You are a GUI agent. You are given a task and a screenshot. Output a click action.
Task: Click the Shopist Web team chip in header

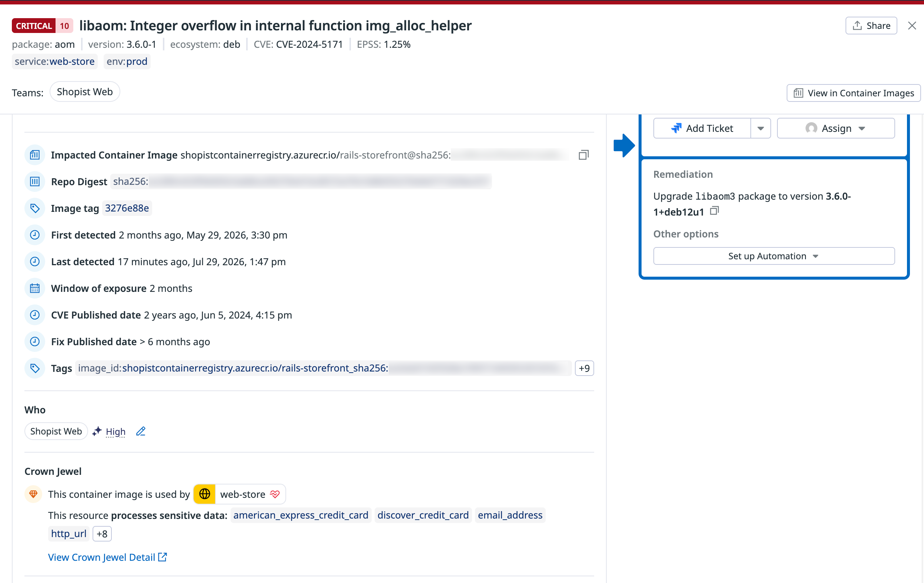click(85, 92)
